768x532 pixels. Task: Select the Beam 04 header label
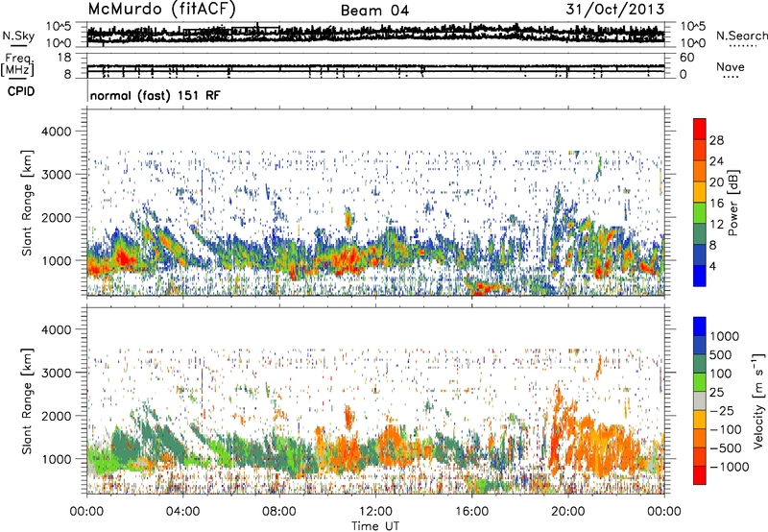374,11
